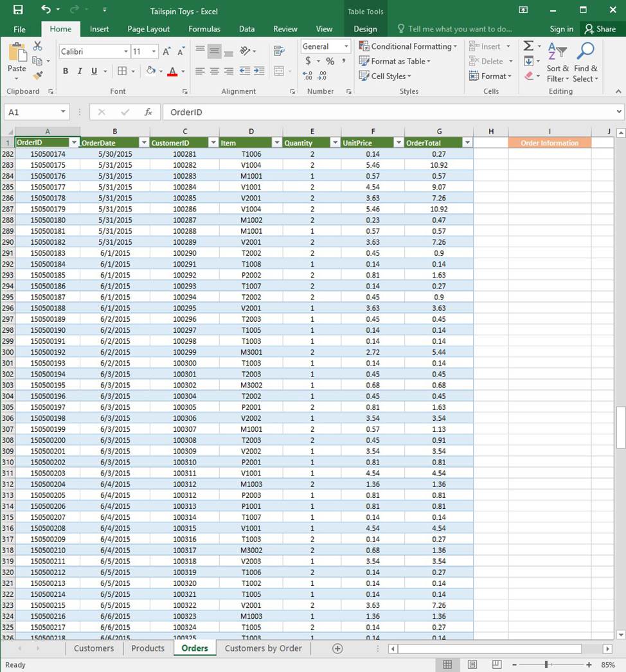Image resolution: width=626 pixels, height=672 pixels.
Task: Switch to the Customers sheet tab
Action: [94, 648]
